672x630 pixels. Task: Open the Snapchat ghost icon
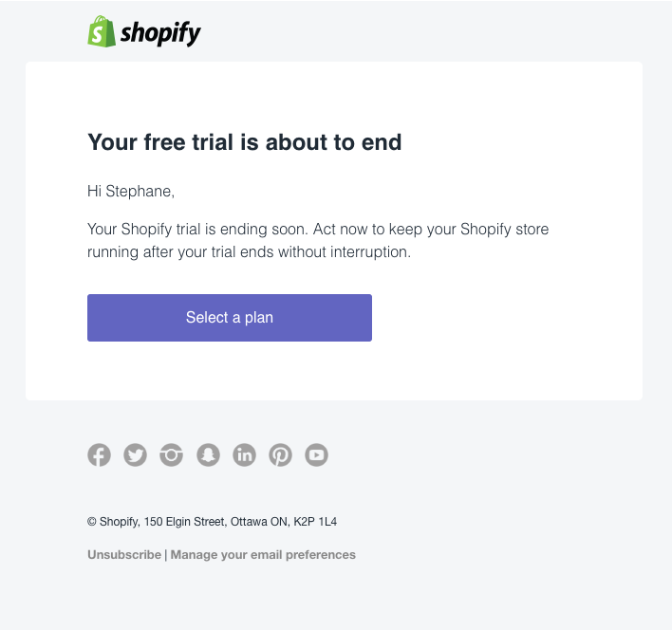[208, 455]
